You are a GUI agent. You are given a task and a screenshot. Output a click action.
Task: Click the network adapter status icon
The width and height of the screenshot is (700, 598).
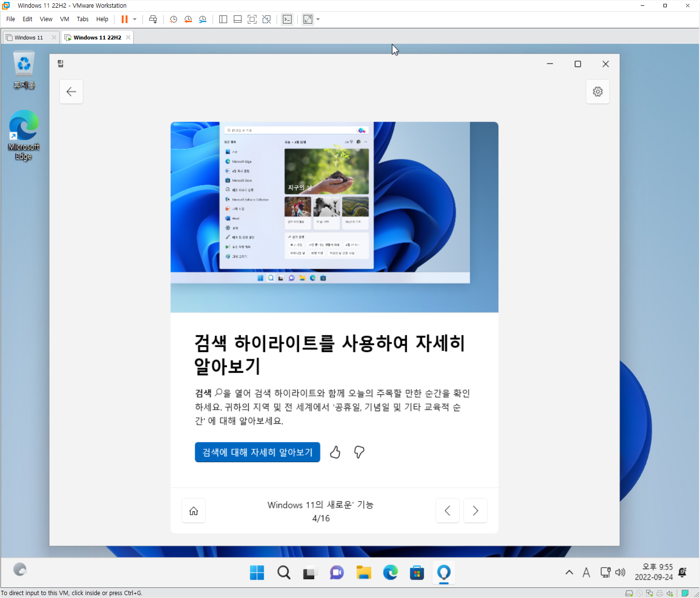click(649, 593)
